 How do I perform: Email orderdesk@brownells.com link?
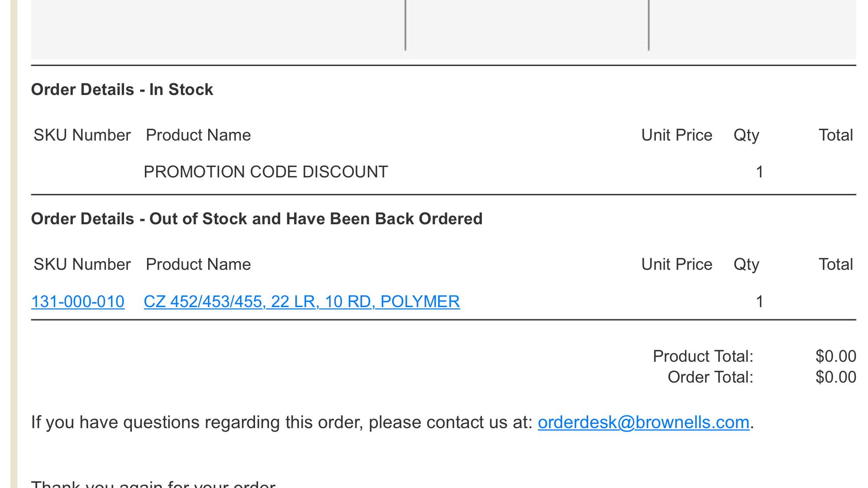[x=644, y=422]
